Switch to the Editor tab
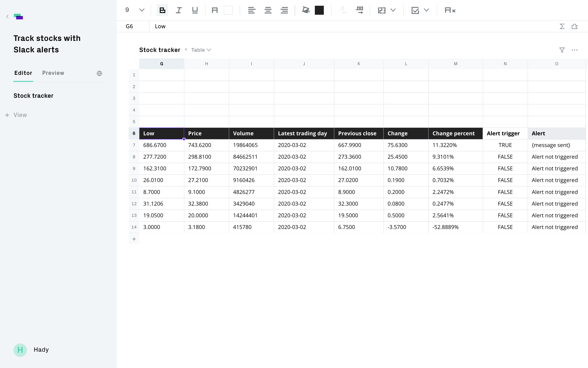 coord(23,73)
